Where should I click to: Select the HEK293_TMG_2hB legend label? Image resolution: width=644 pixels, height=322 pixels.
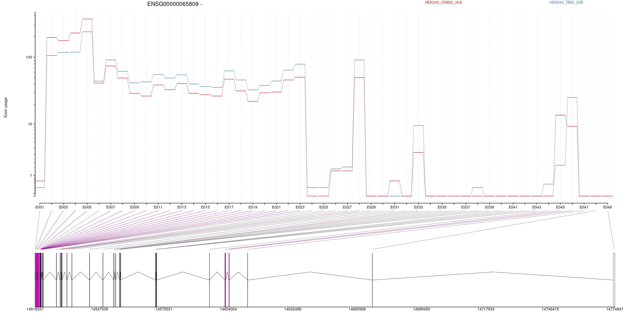[566, 2]
